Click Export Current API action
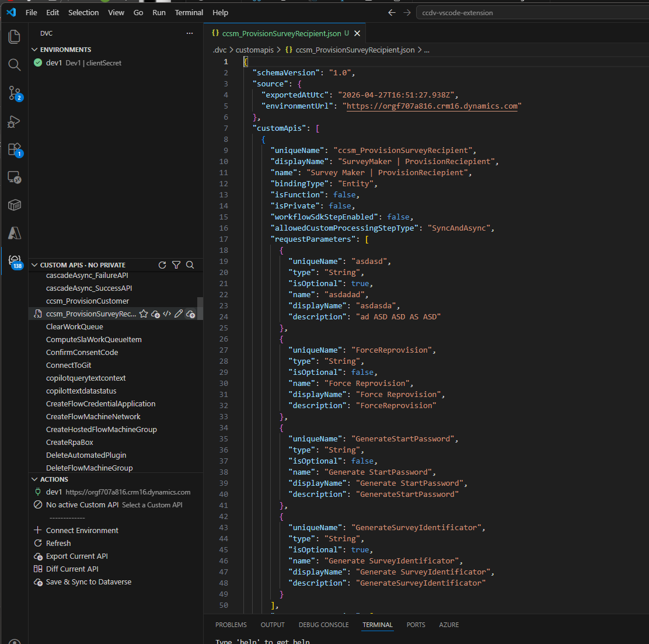 pos(76,556)
